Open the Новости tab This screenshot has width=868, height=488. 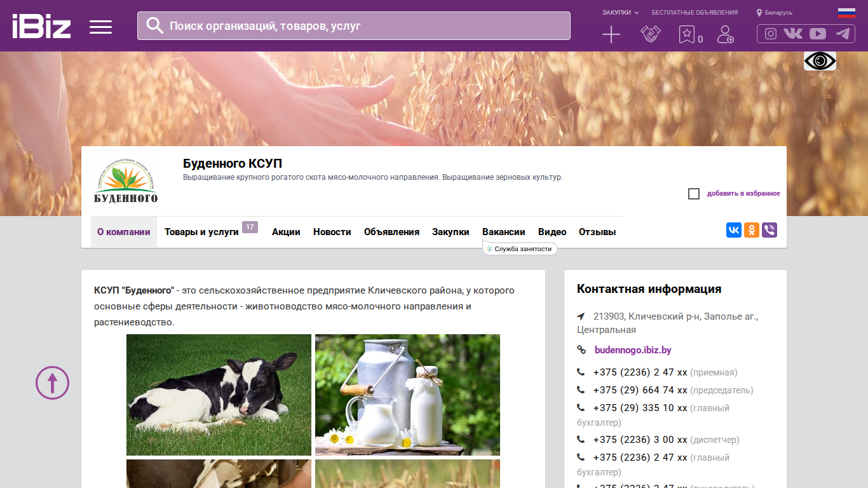[332, 232]
